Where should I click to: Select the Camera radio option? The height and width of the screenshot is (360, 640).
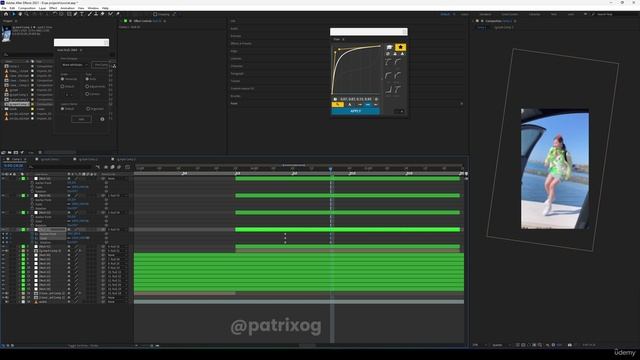pos(87,94)
